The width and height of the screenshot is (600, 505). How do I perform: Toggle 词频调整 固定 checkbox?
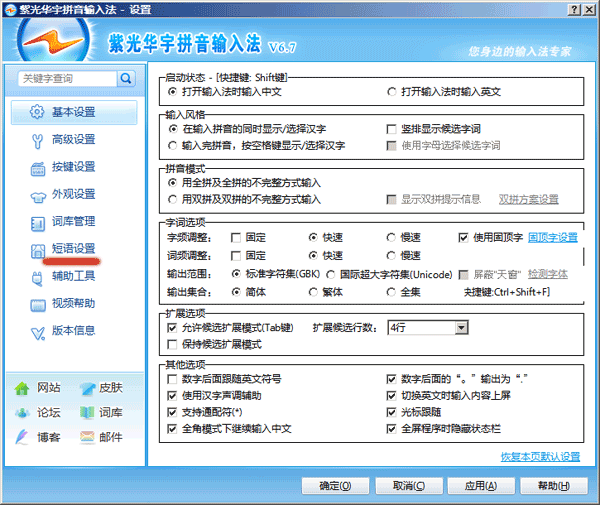[236, 256]
